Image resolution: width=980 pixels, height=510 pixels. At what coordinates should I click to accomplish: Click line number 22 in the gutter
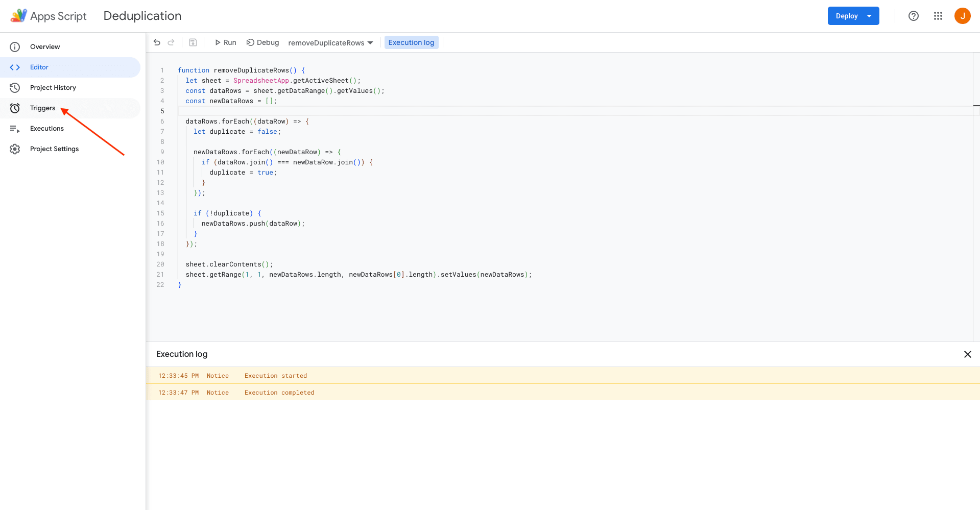coord(160,285)
